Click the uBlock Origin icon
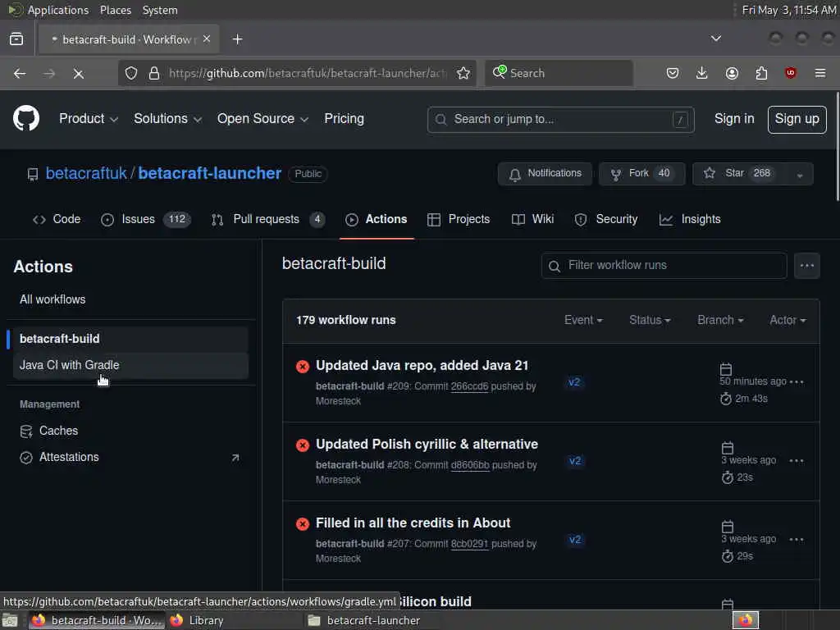The height and width of the screenshot is (630, 840). point(790,73)
